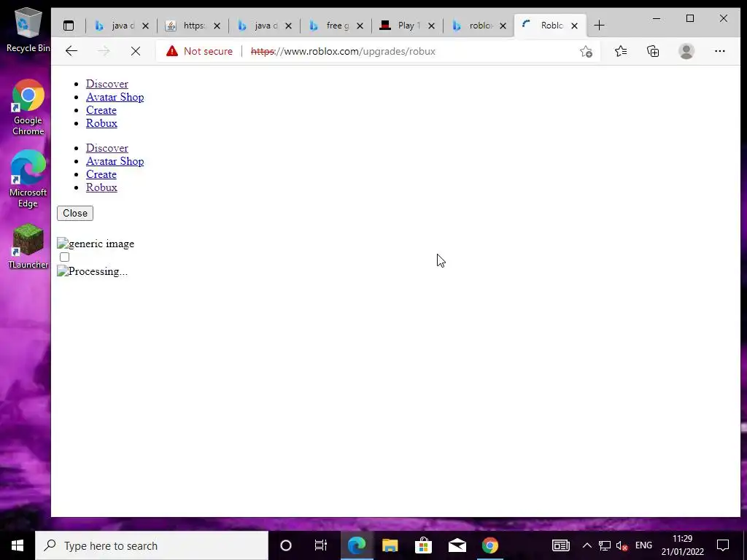Open the notification center icon
The height and width of the screenshot is (560, 747).
[x=723, y=545]
